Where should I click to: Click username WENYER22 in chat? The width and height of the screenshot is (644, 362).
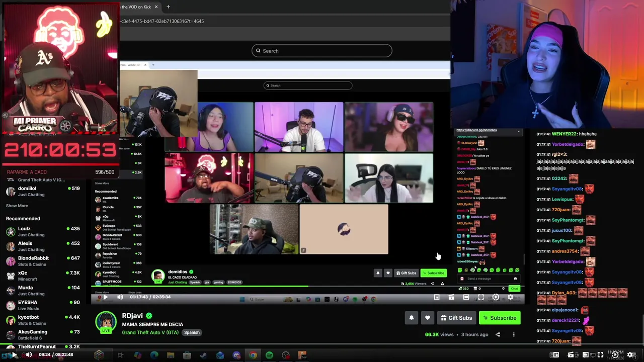(x=564, y=134)
